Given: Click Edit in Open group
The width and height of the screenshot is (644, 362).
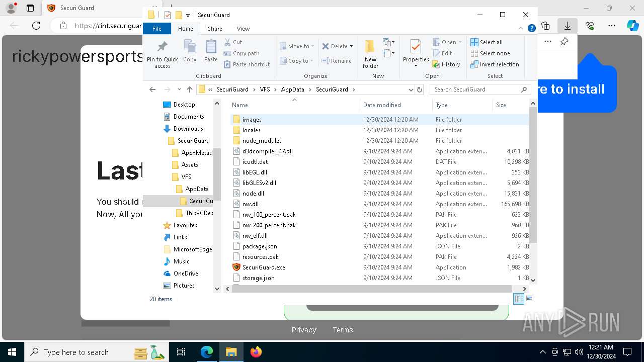Looking at the screenshot, I should tap(442, 53).
